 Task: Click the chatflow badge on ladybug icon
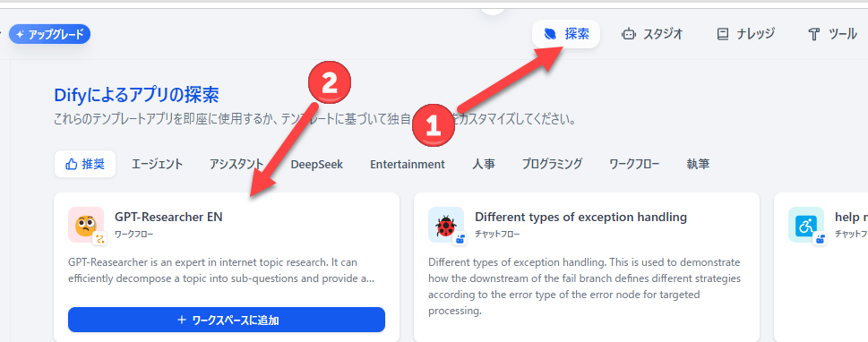tap(460, 238)
